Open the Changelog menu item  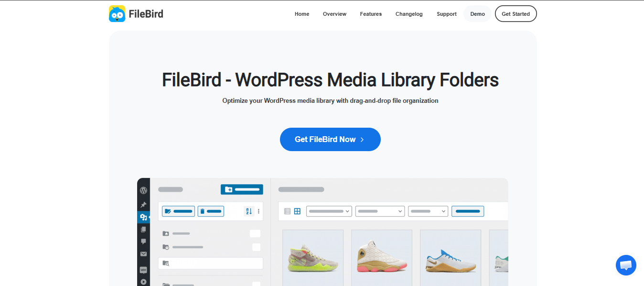click(409, 14)
